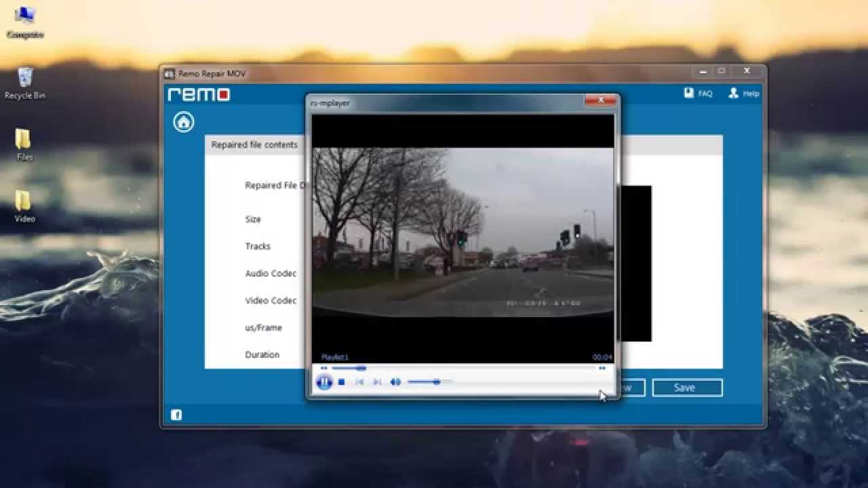Skip to previous track in player

[359, 382]
